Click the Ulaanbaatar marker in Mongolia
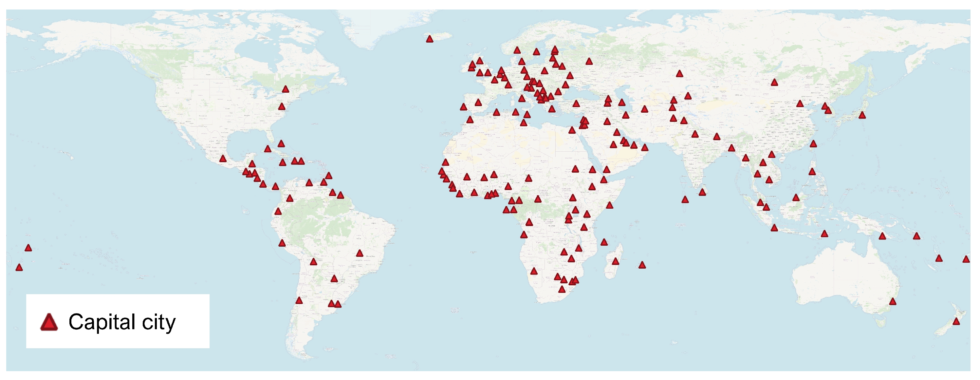The image size is (980, 380). click(774, 82)
